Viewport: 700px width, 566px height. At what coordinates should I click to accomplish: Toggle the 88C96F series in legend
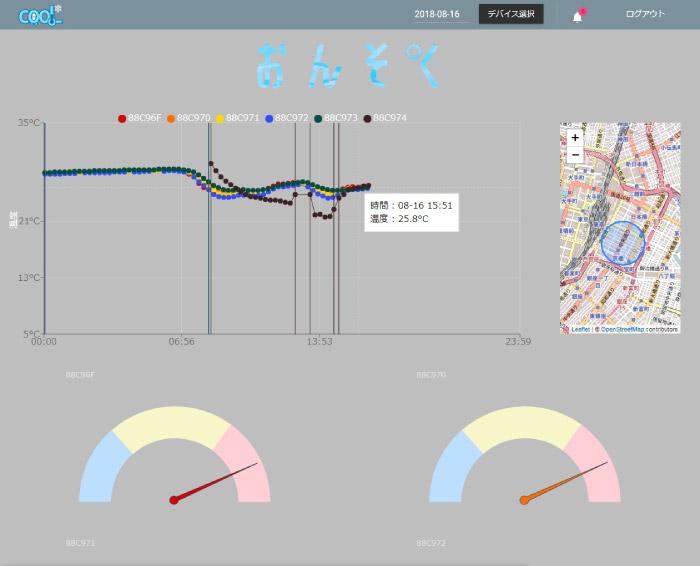pos(139,118)
